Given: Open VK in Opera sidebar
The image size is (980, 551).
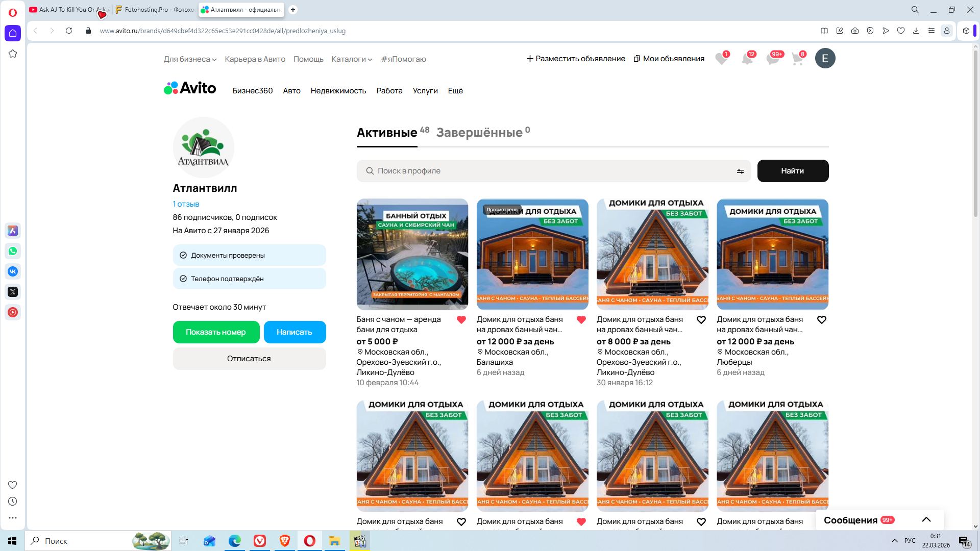Looking at the screenshot, I should pos(13,271).
